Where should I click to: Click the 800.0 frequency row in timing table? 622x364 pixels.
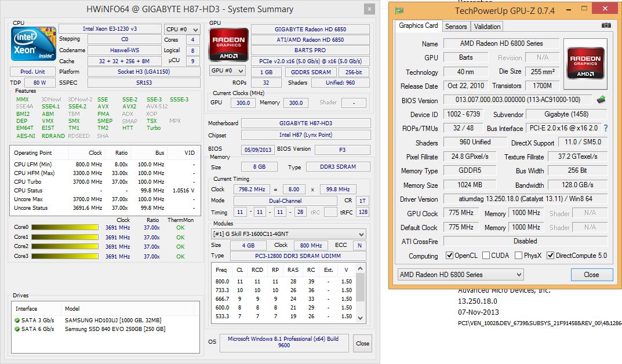[x=283, y=281]
